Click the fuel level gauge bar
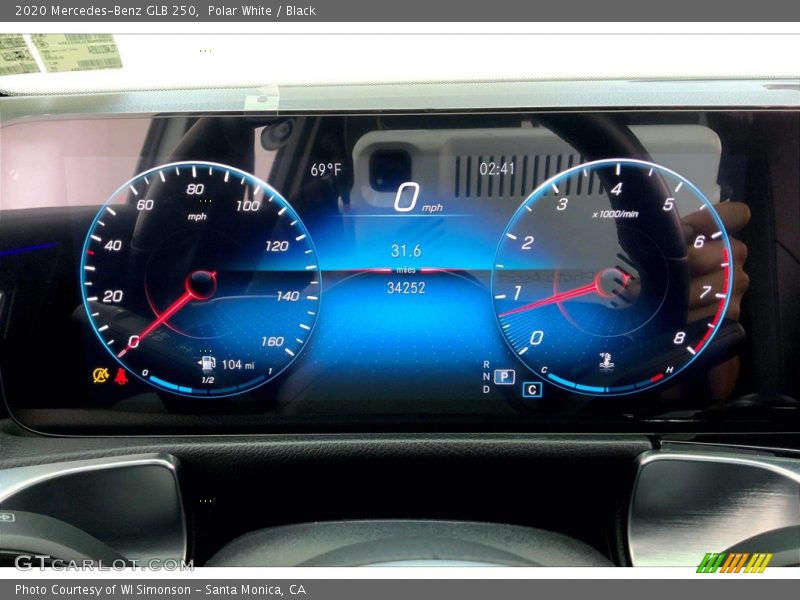800x600 pixels. tap(207, 386)
